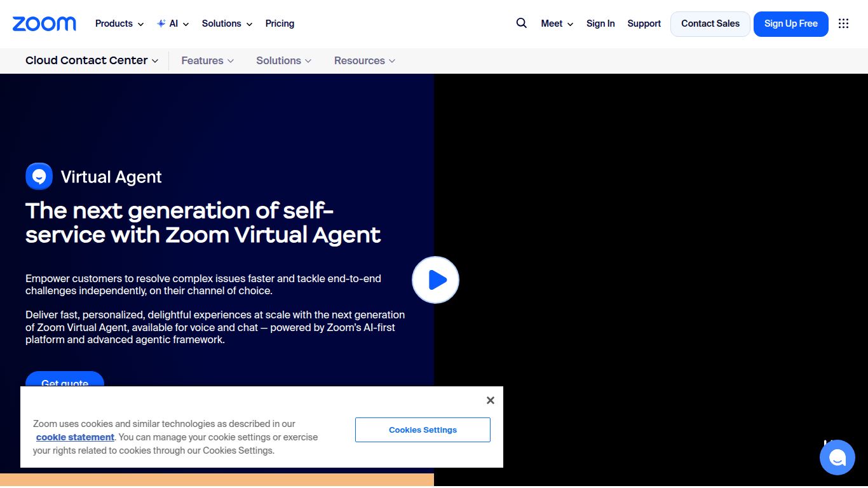Open Cookies Settings
Screen dimensions: 868x488
click(423, 430)
